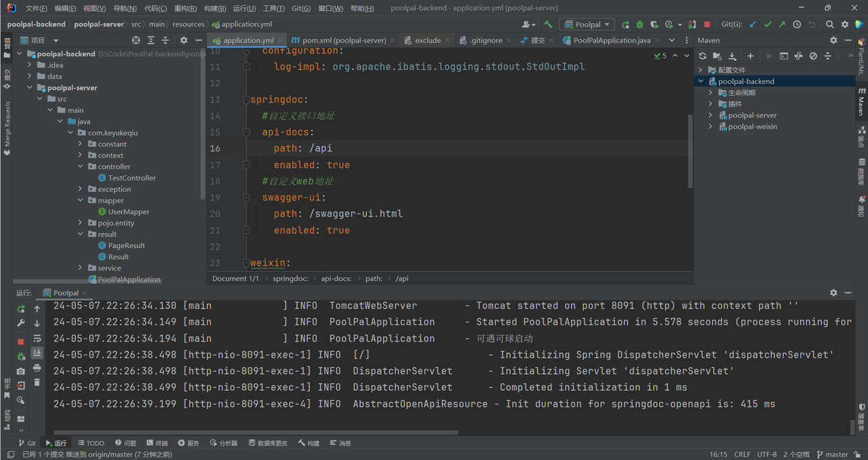
Task: Reload all Maven projects
Action: click(x=703, y=56)
